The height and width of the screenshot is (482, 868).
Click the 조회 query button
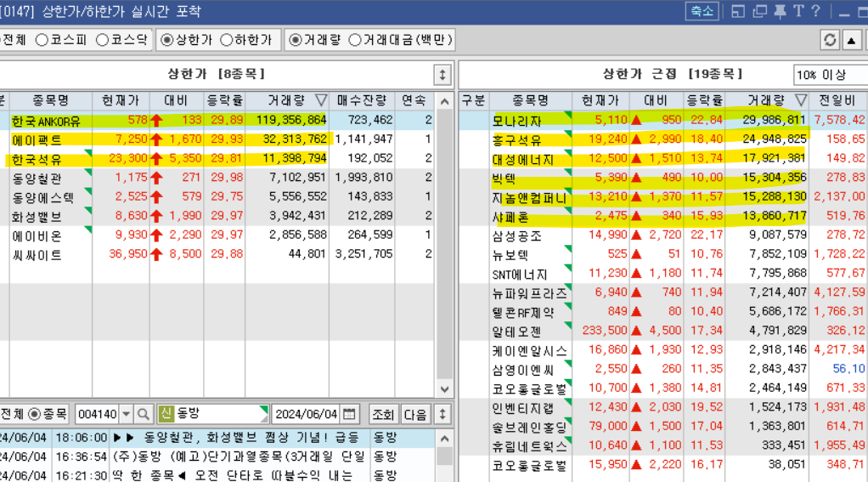[x=382, y=414]
